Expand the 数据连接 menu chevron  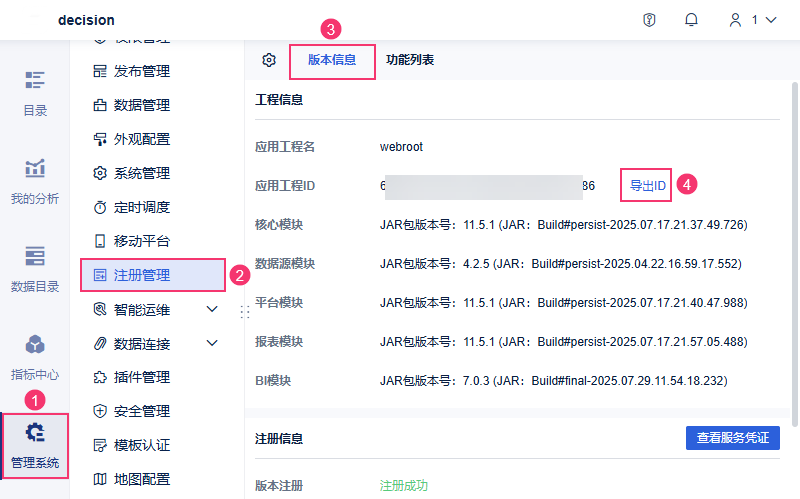click(x=212, y=344)
